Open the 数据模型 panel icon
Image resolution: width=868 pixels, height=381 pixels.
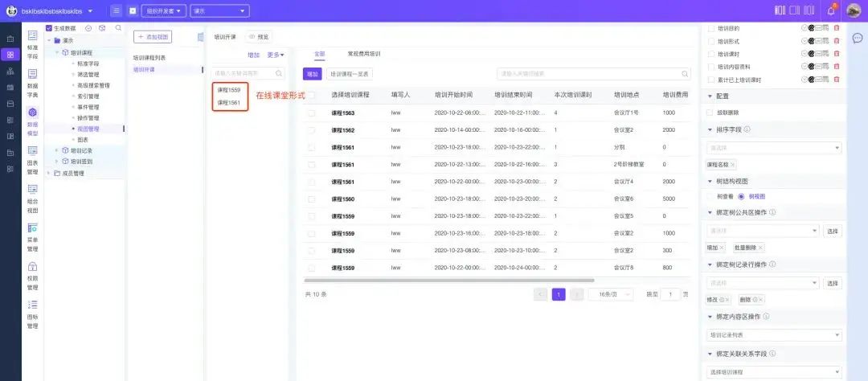pyautogui.click(x=33, y=113)
